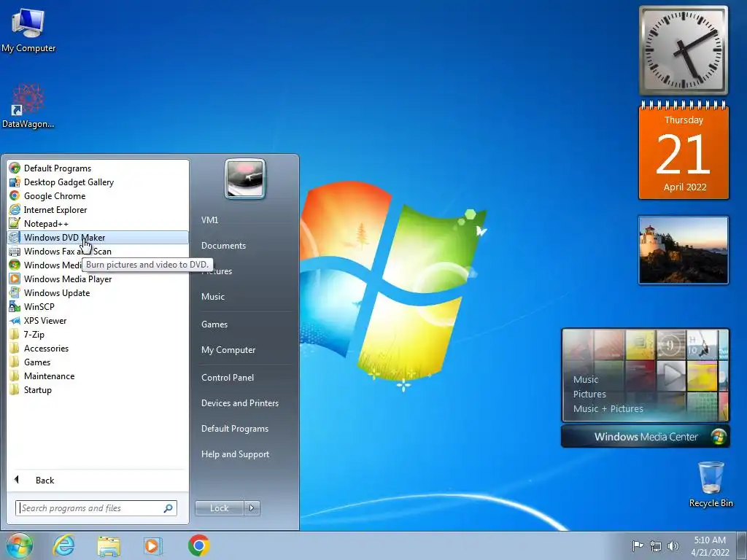Screen dimensions: 747x560
Task: Click the orange Calendar gadget
Action: coord(684,150)
